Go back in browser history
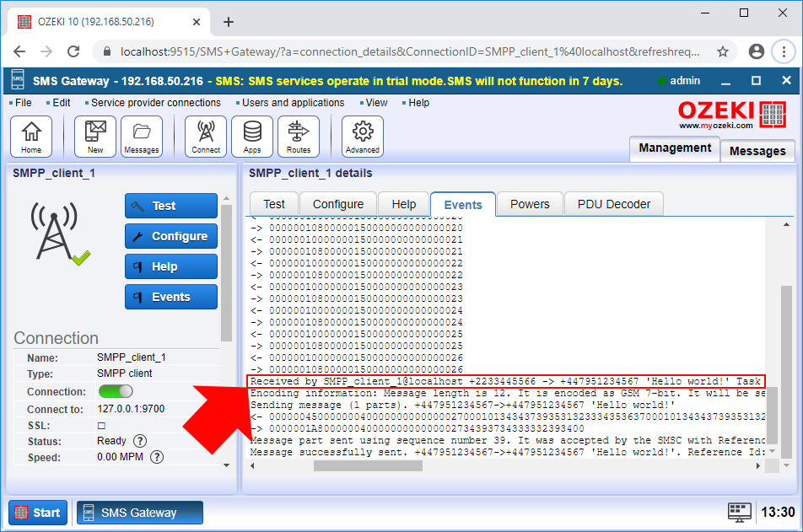Screen dimensions: 803x532 point(19,51)
